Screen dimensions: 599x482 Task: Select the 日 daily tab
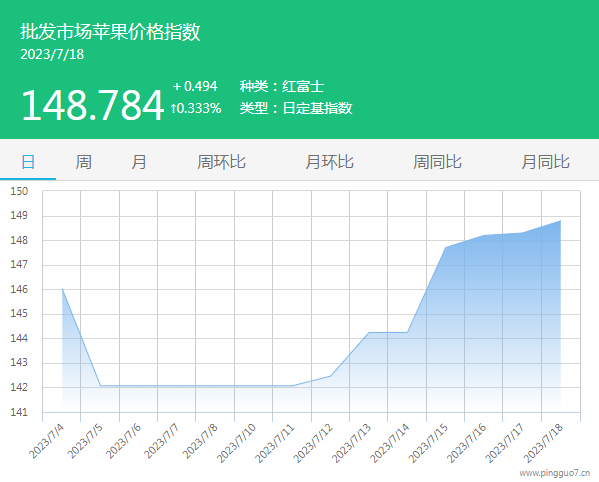[x=28, y=162]
